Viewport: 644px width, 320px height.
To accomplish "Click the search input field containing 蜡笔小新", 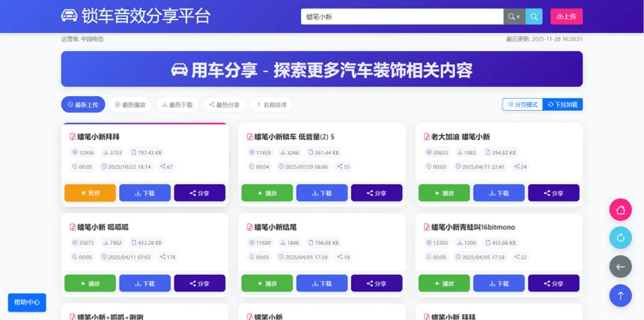I will pyautogui.click(x=401, y=16).
